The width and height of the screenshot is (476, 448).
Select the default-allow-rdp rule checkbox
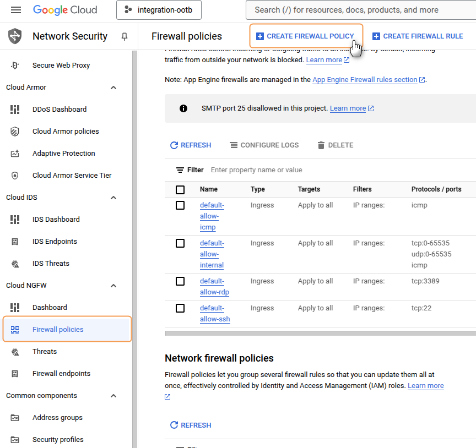180,281
